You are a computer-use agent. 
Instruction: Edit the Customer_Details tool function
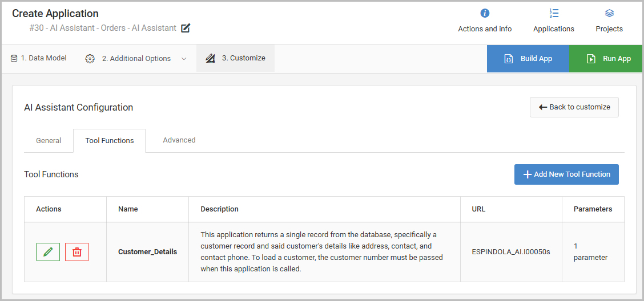pos(48,252)
